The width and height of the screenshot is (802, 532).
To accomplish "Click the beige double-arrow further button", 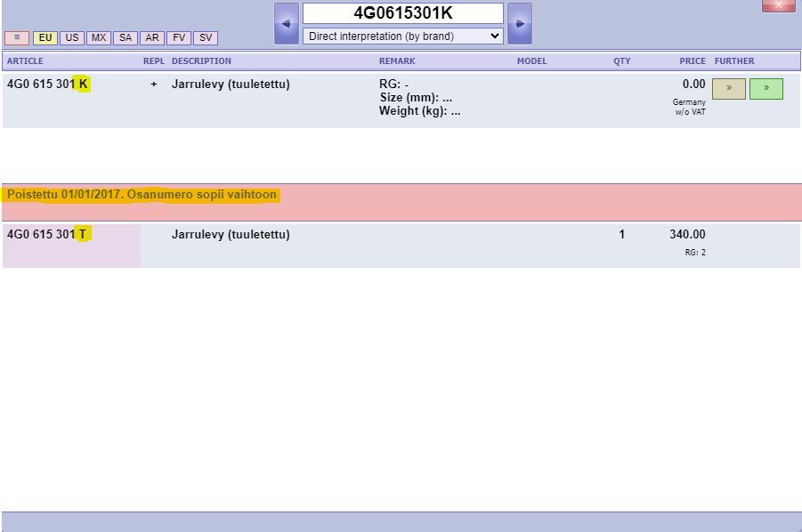I will point(729,89).
